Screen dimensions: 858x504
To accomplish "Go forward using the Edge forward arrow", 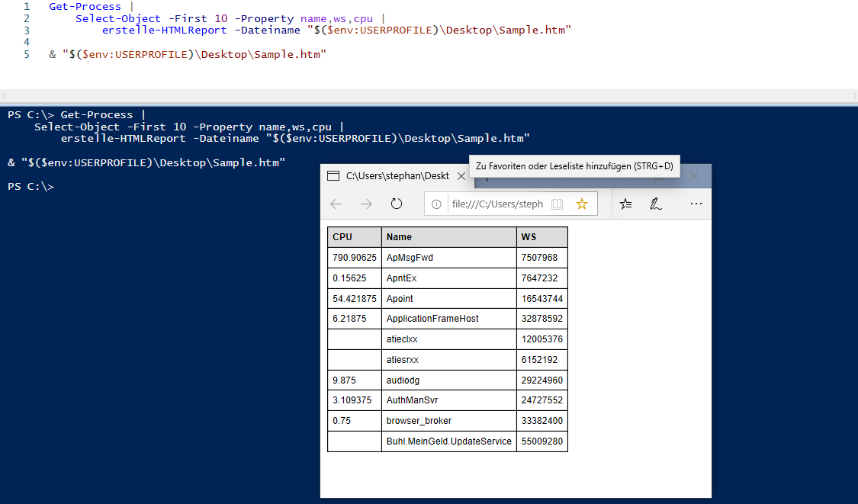I will click(x=365, y=204).
